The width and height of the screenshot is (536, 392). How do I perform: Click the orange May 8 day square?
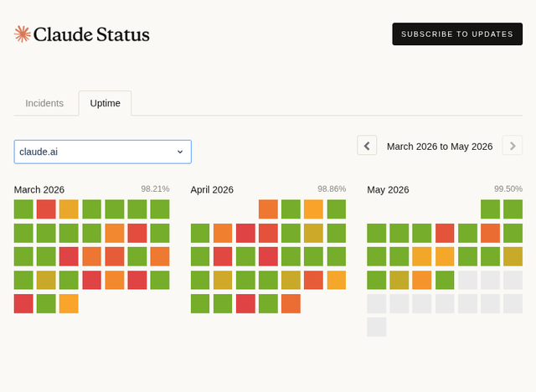(x=490, y=233)
